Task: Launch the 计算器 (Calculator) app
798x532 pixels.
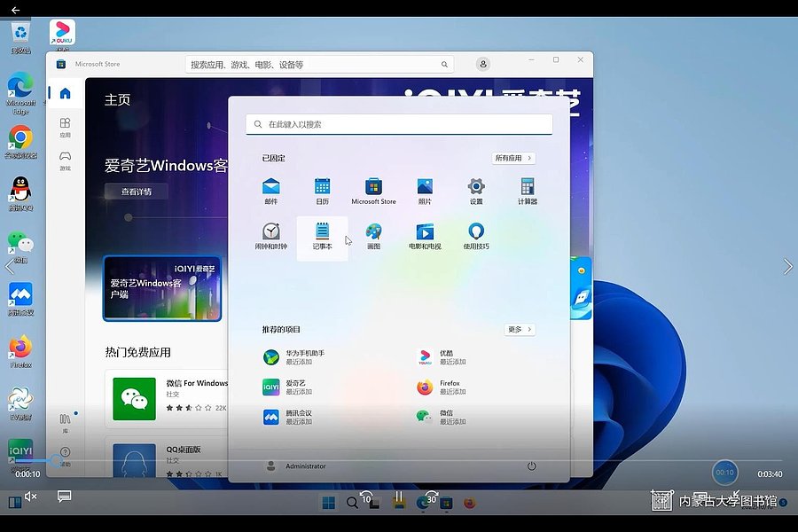Action: click(528, 191)
